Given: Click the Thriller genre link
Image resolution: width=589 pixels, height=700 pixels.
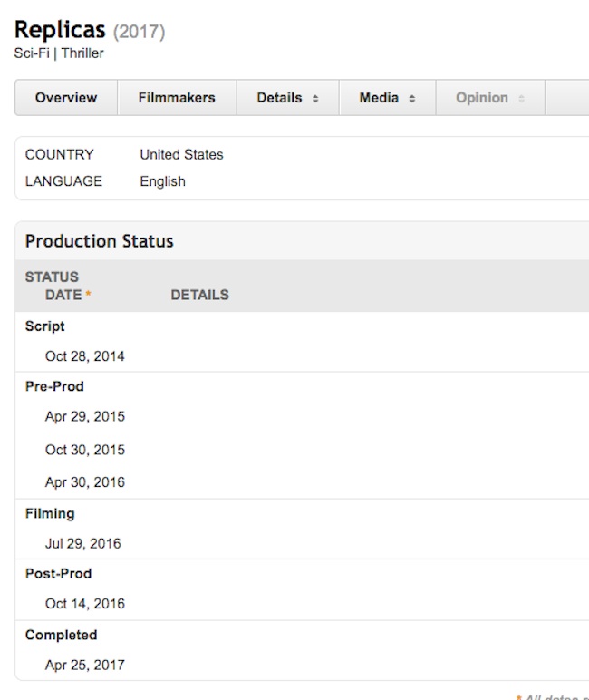Looking at the screenshot, I should click(82, 53).
